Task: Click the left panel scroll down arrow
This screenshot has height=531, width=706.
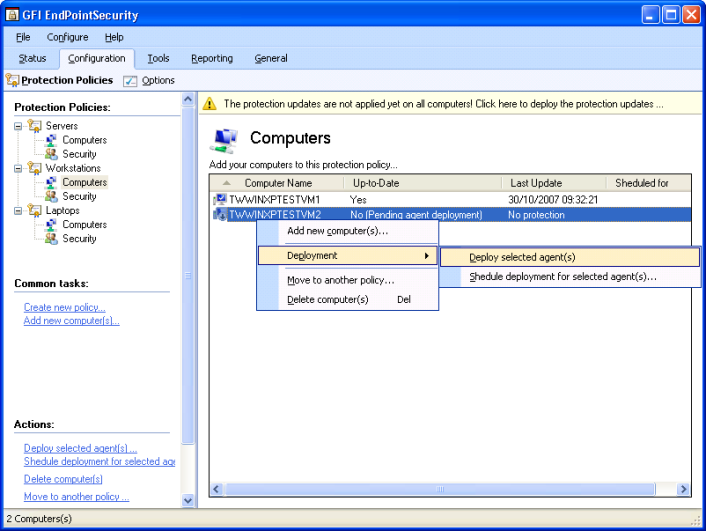Action: pos(188,500)
